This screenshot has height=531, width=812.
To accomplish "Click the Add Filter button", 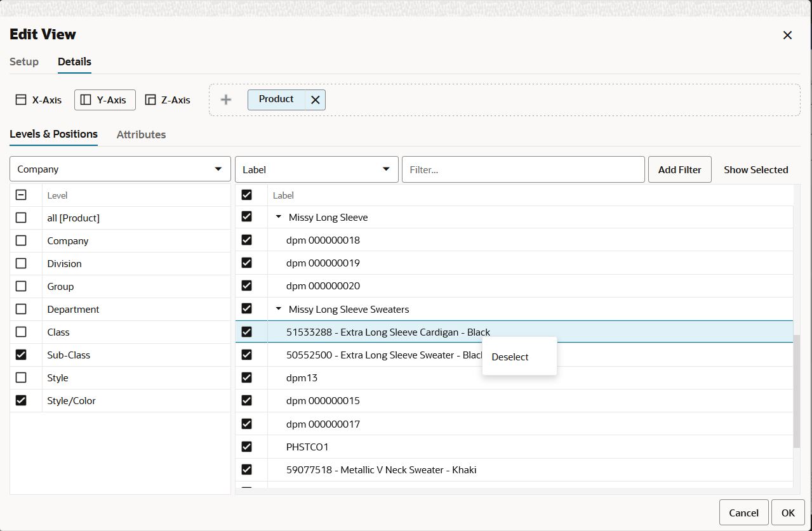I will tap(679, 169).
